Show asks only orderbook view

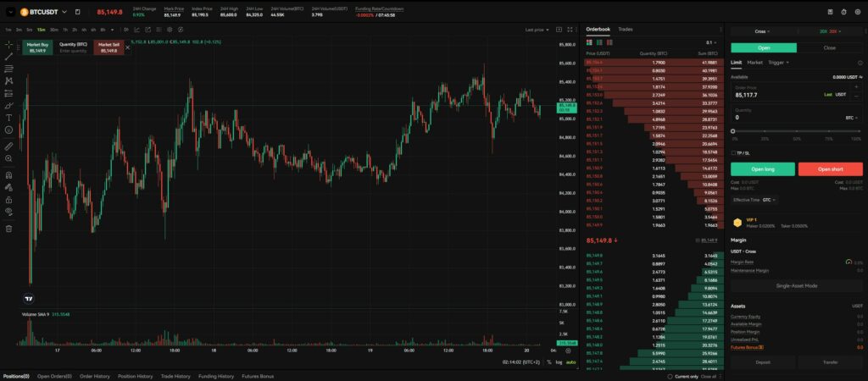609,42
